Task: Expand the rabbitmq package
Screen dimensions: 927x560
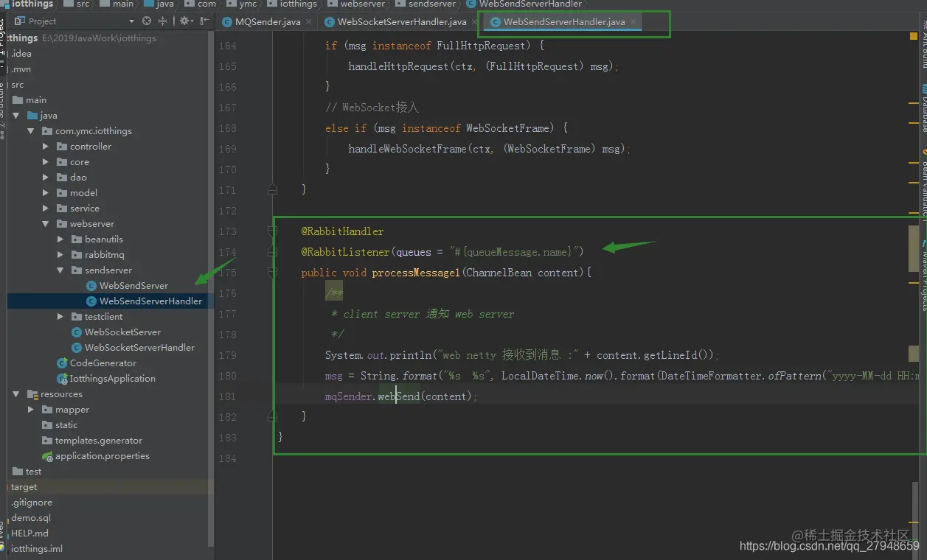Action: 60,255
